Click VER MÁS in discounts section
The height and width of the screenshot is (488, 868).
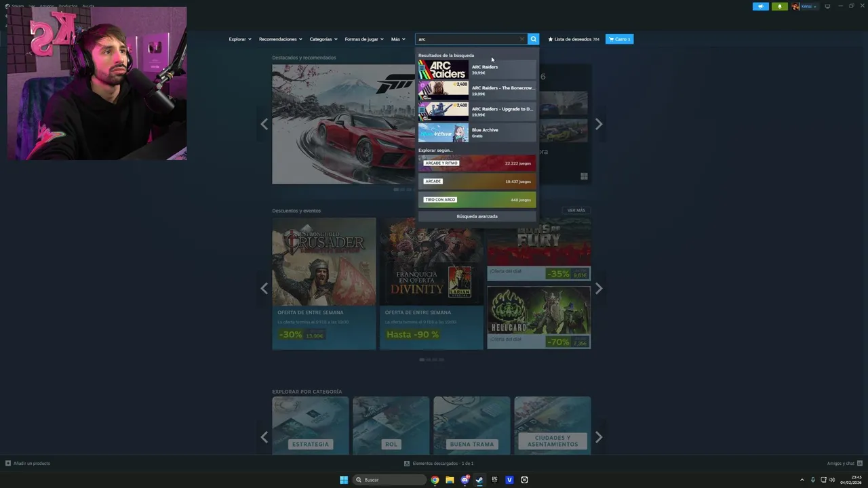pyautogui.click(x=576, y=211)
